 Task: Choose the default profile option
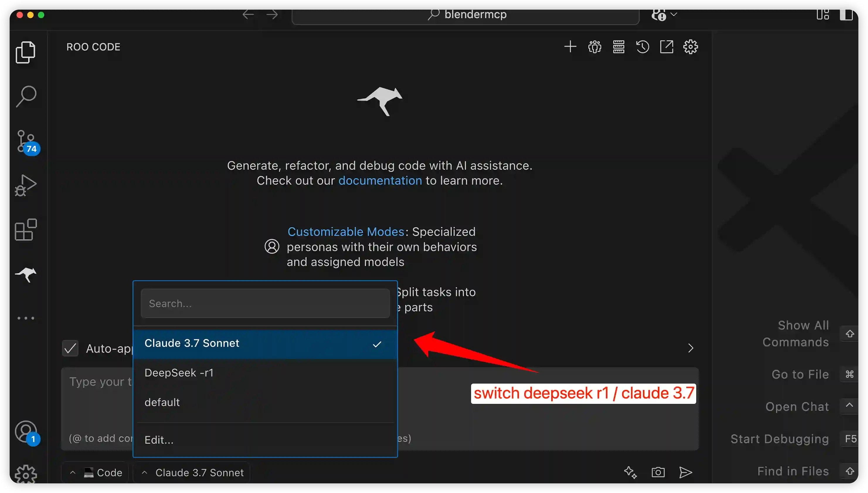[x=162, y=402]
